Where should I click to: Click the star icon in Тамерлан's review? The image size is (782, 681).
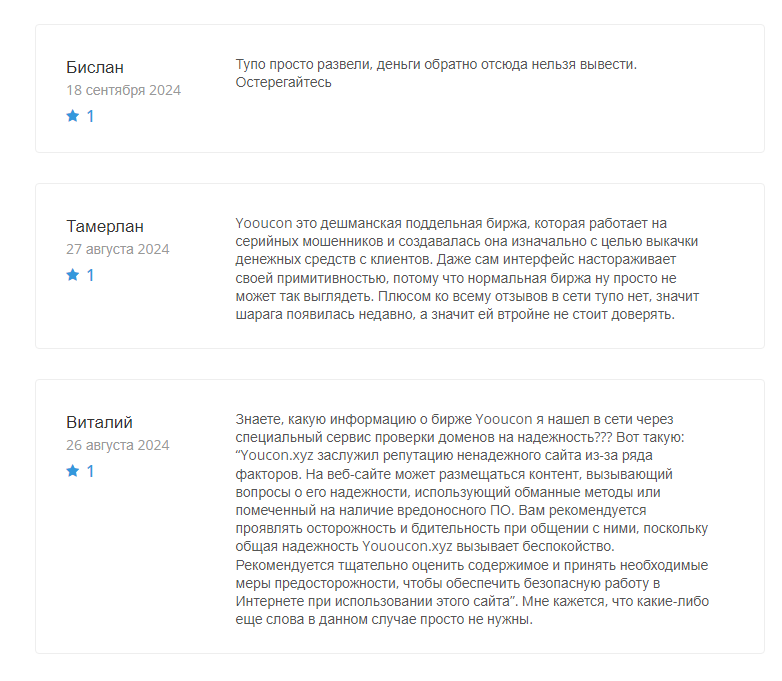(x=72, y=275)
